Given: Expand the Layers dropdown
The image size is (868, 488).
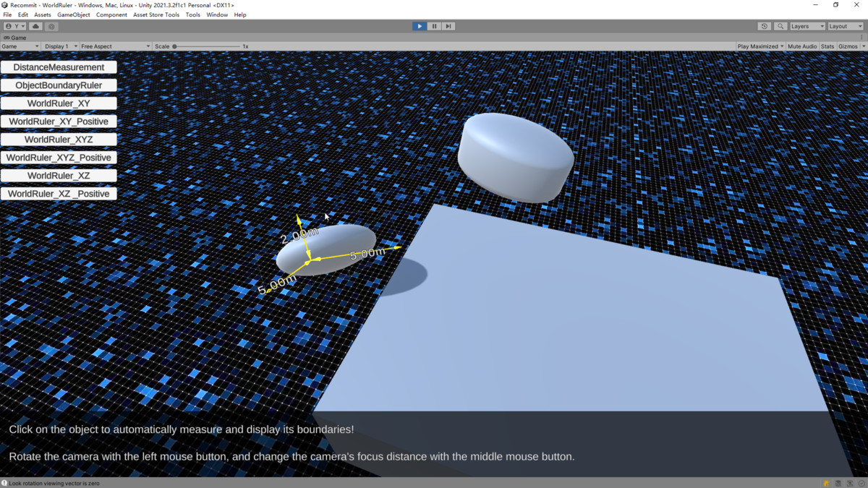Looking at the screenshot, I should 807,26.
